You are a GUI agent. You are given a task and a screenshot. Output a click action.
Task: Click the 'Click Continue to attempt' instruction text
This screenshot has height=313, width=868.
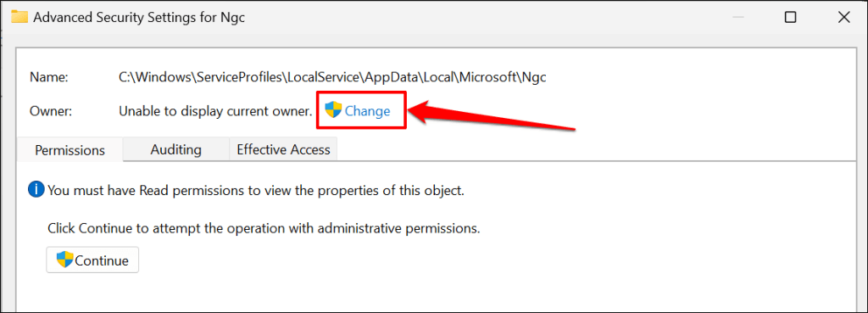tap(264, 228)
